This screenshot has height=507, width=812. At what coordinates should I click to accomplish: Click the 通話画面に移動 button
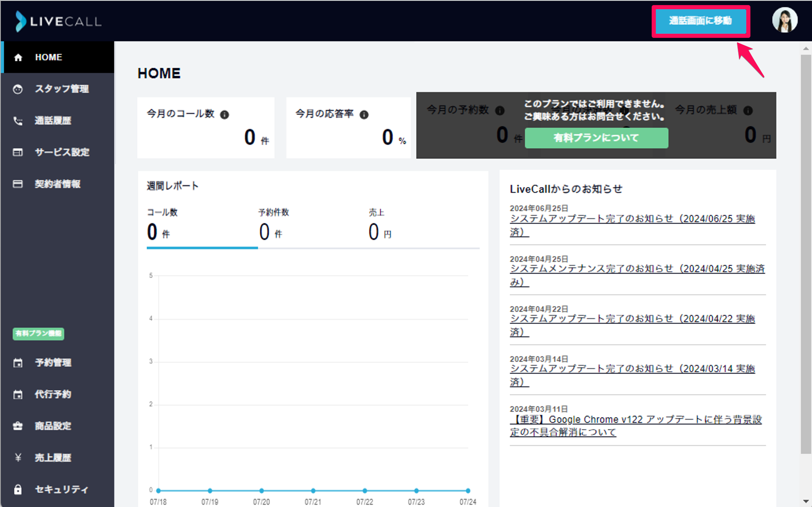click(700, 21)
